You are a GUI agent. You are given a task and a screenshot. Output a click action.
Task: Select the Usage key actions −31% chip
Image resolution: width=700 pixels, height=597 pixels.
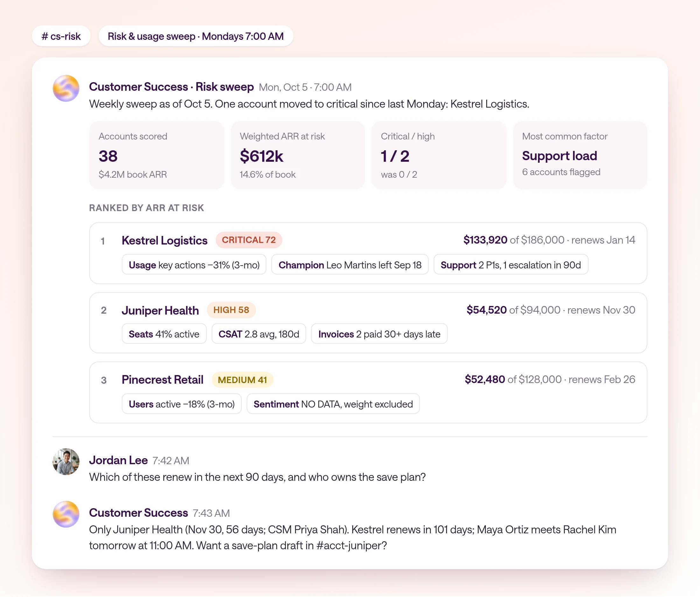(x=194, y=265)
